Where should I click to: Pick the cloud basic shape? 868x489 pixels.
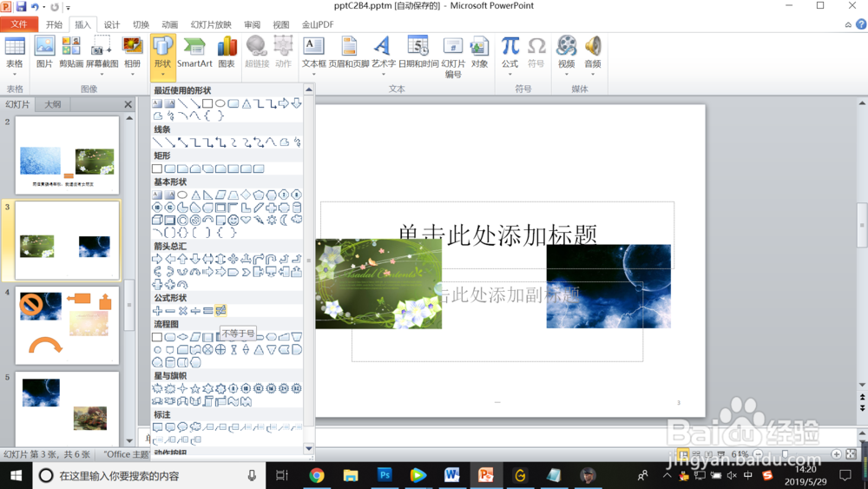click(297, 220)
